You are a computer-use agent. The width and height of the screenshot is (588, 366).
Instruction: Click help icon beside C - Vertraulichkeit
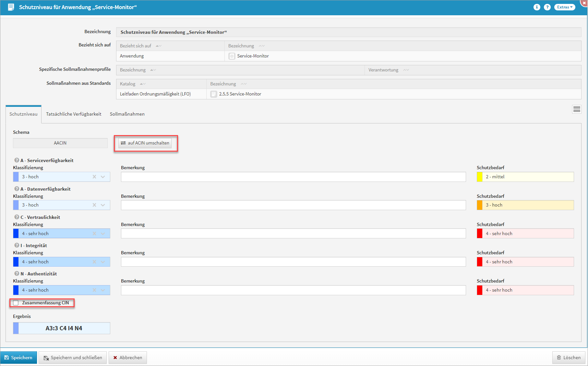coord(17,217)
